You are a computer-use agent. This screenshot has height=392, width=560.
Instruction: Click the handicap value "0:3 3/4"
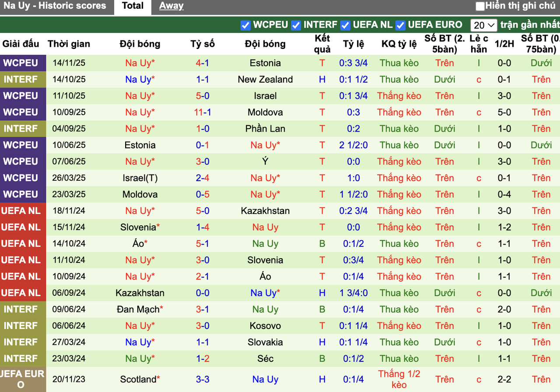pyautogui.click(x=353, y=63)
